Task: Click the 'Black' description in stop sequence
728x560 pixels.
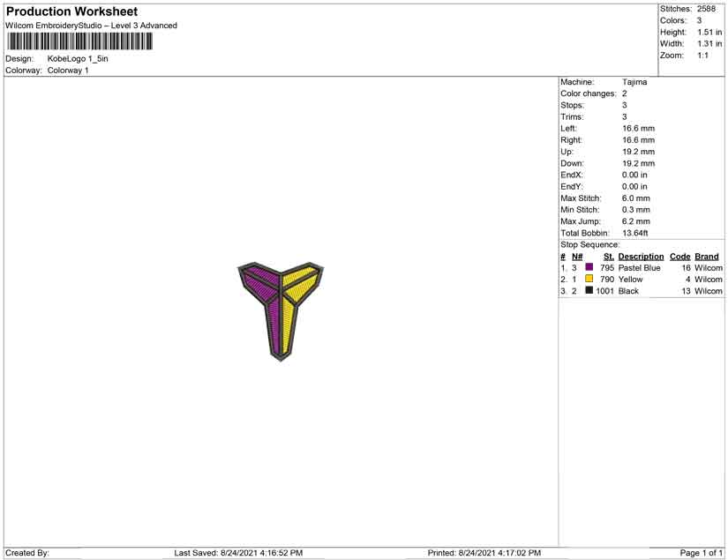Action: pos(628,291)
